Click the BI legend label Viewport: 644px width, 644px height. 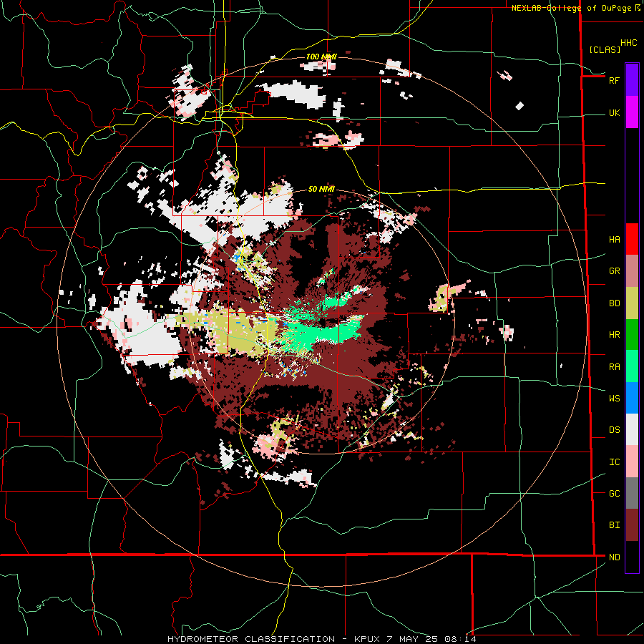pos(614,525)
